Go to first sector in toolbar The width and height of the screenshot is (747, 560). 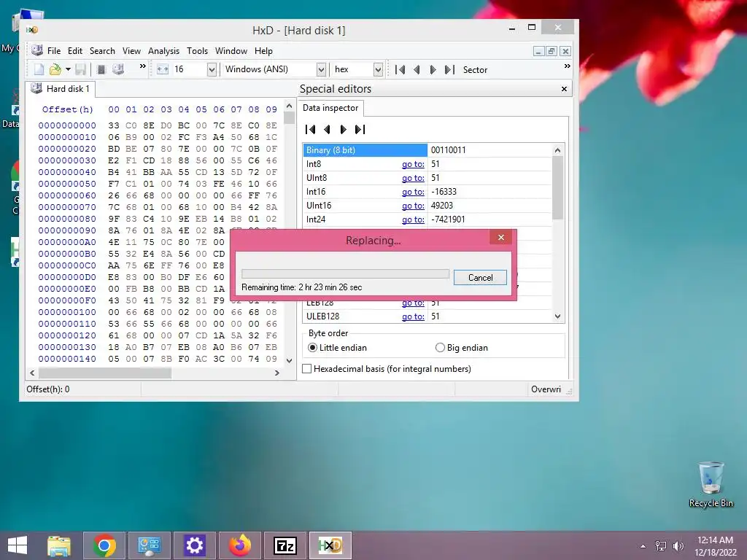pos(400,69)
